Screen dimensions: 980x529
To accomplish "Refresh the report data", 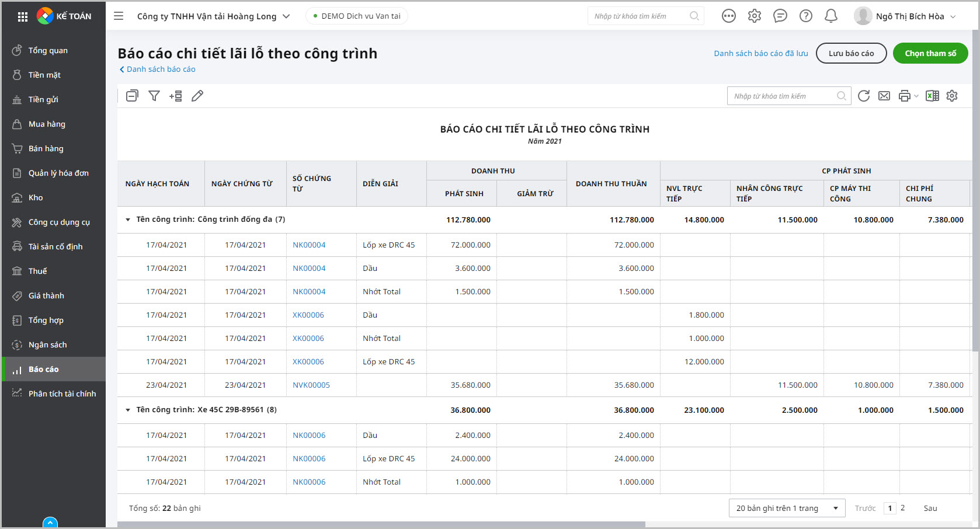I will [864, 96].
